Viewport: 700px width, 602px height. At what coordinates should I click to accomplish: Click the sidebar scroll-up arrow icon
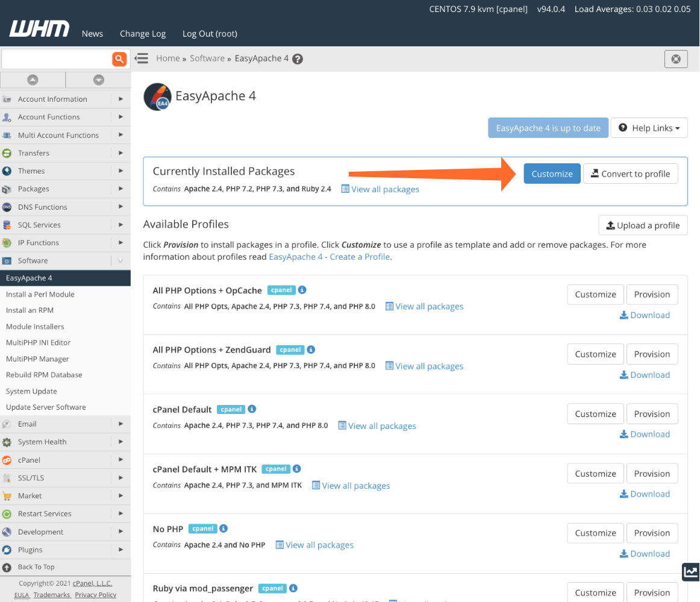click(x=33, y=80)
